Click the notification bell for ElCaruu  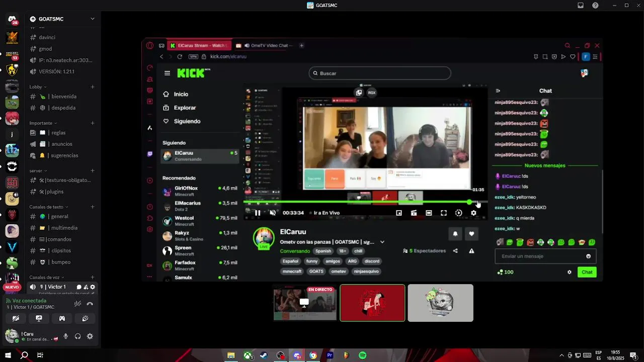coord(455,233)
